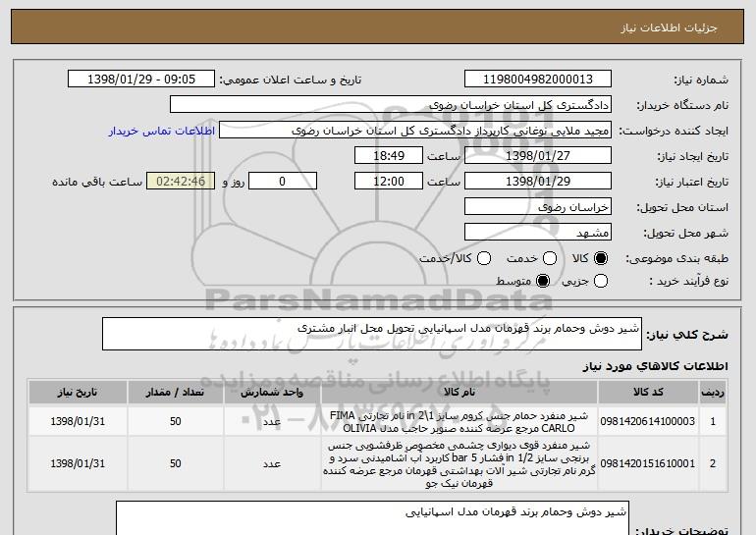Click the delivery city field مشهد
The image size is (756, 535).
click(x=538, y=233)
